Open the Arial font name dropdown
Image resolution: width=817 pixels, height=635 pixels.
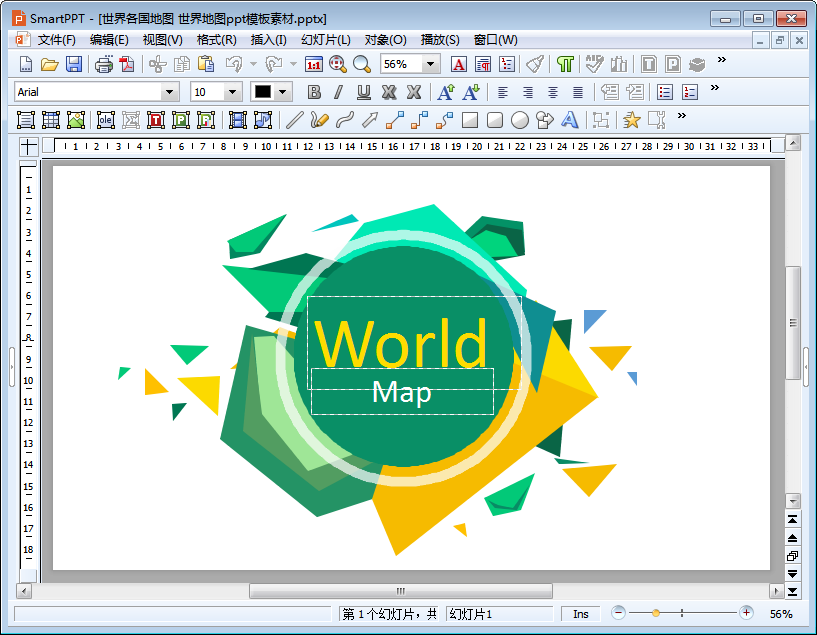(169, 92)
